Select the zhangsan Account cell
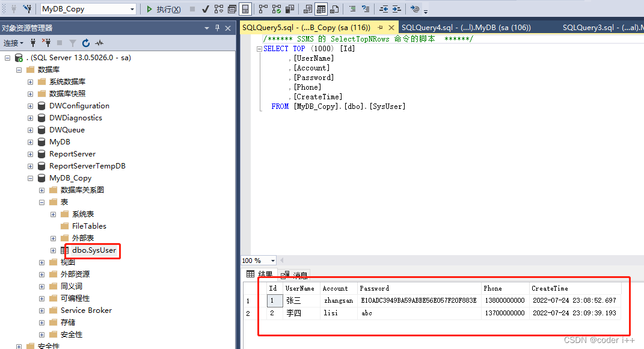The image size is (644, 349). click(x=339, y=300)
